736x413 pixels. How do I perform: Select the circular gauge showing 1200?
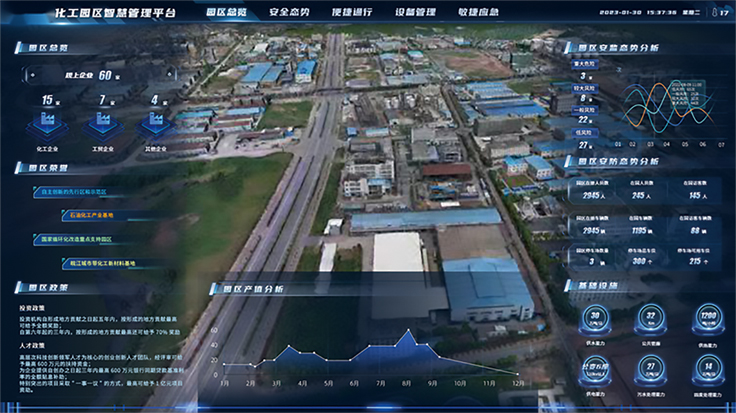[x=708, y=318]
